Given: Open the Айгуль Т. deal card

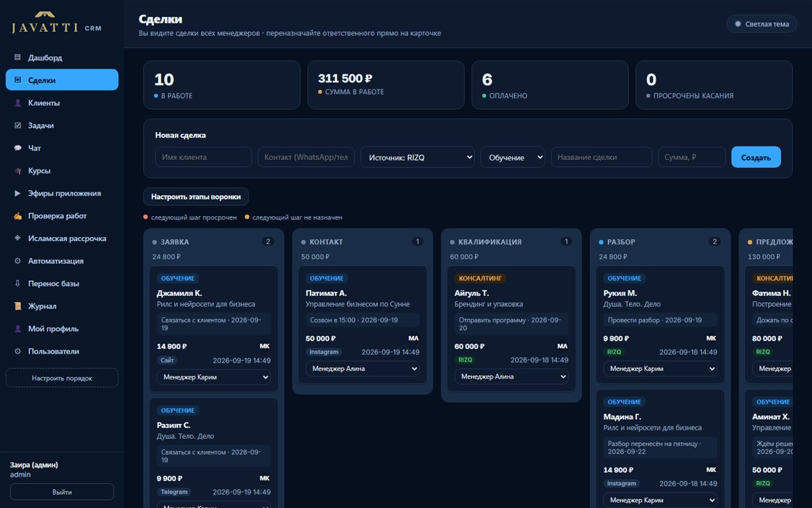Looking at the screenshot, I should point(512,329).
